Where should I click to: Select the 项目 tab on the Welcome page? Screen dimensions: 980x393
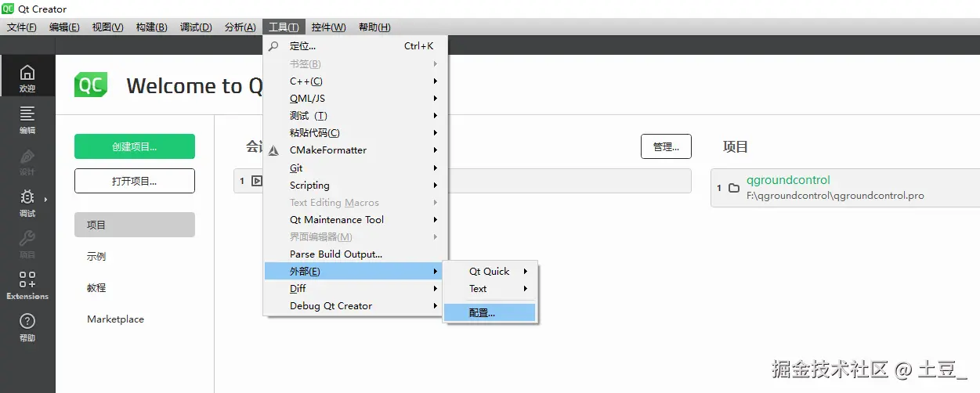[x=135, y=225]
